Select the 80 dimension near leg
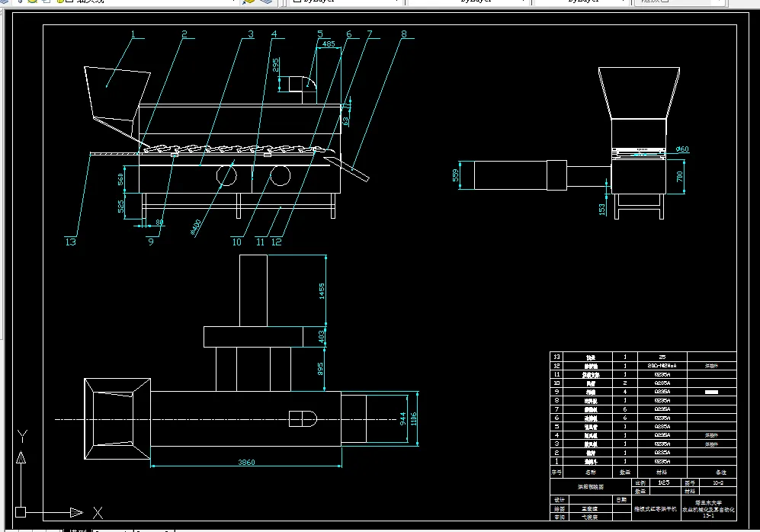760x532 pixels. click(x=159, y=223)
